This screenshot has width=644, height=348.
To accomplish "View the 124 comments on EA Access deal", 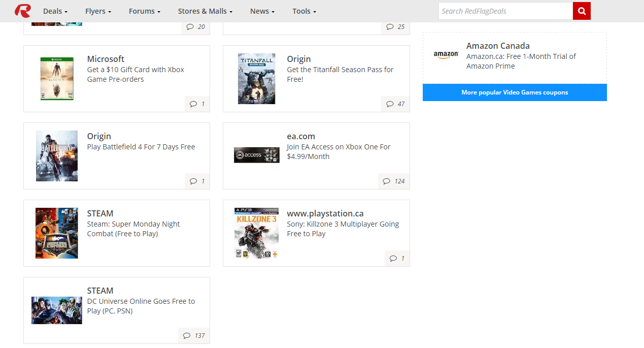I will tap(394, 181).
